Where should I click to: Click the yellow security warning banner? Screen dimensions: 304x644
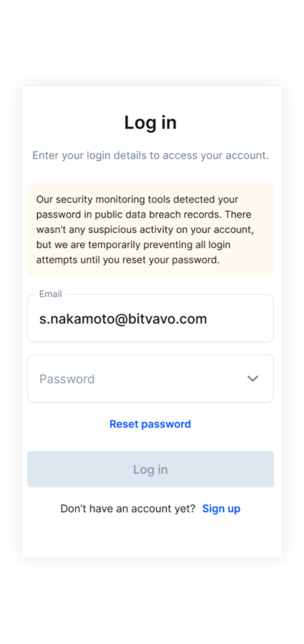[150, 229]
